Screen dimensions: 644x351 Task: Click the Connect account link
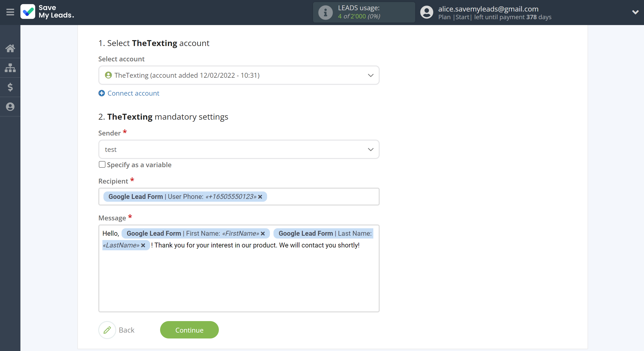(133, 93)
